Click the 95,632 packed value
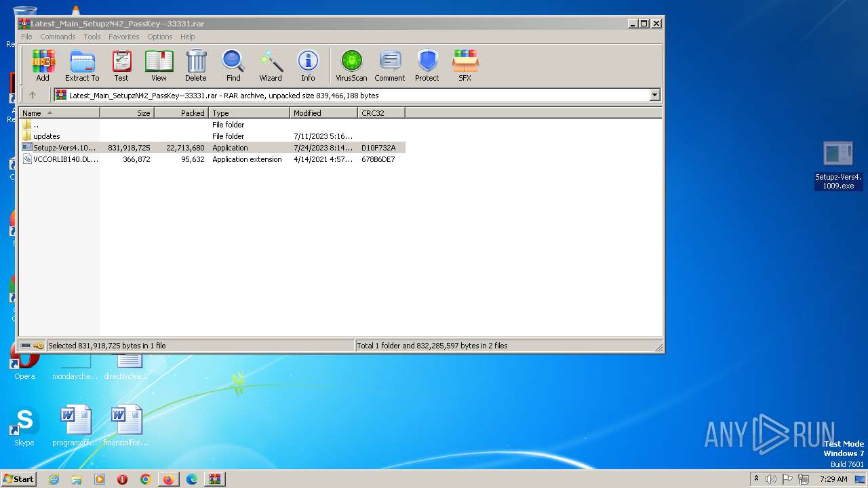The height and width of the screenshot is (488, 868). 193,159
